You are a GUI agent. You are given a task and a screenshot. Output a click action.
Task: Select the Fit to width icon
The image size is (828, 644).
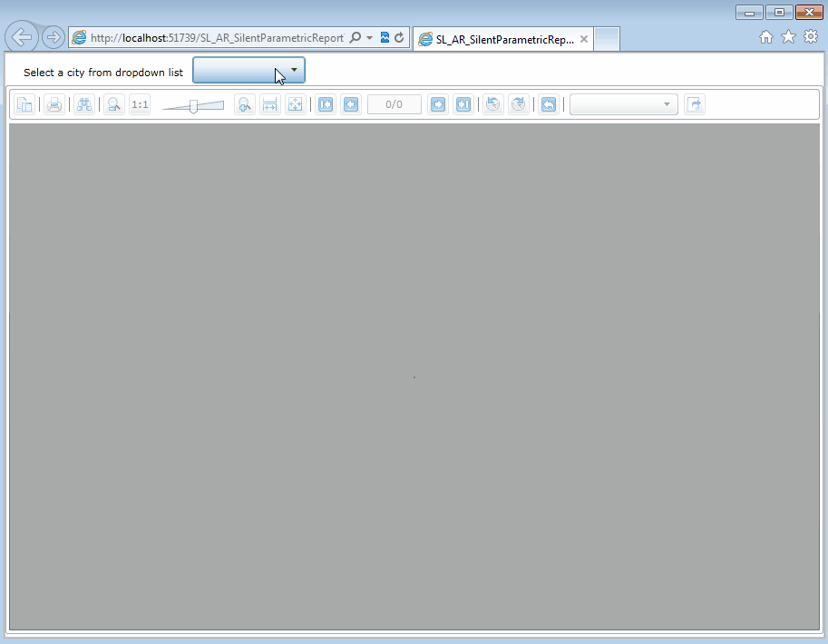tap(270, 104)
